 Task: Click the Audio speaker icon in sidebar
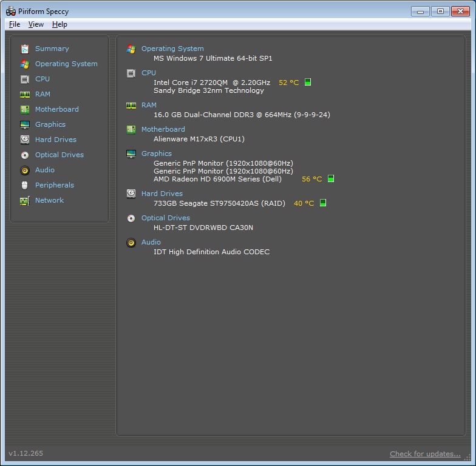[24, 170]
